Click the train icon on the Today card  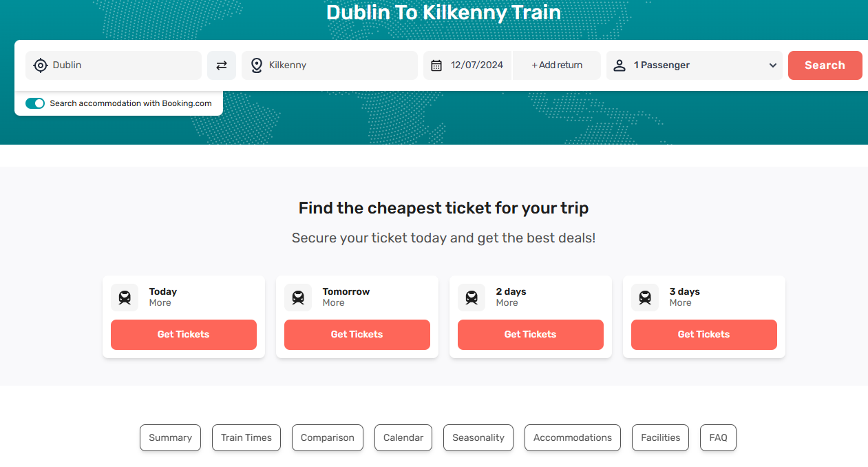tap(125, 298)
